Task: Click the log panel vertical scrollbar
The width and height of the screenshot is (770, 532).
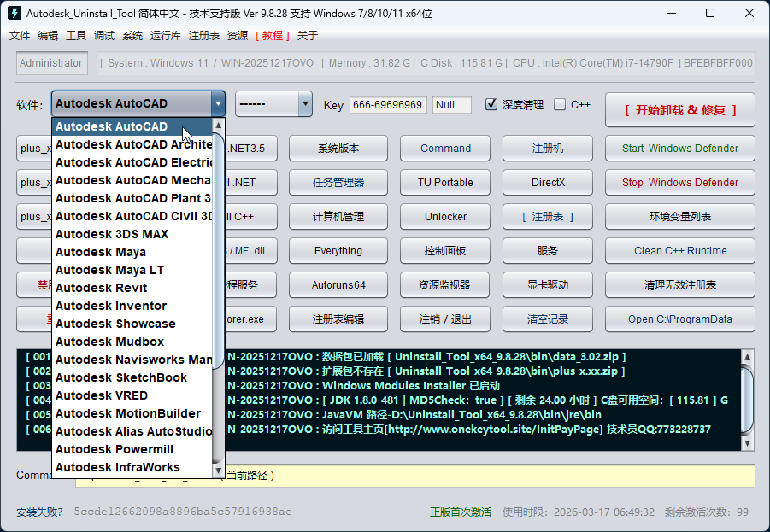Action: [748, 400]
